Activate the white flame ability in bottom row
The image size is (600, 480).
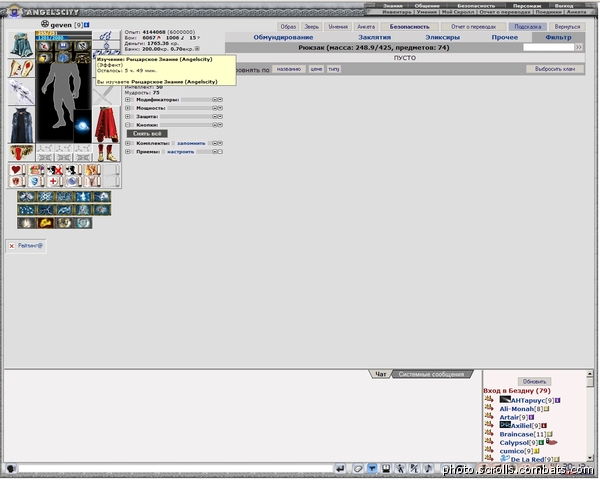pos(26,223)
